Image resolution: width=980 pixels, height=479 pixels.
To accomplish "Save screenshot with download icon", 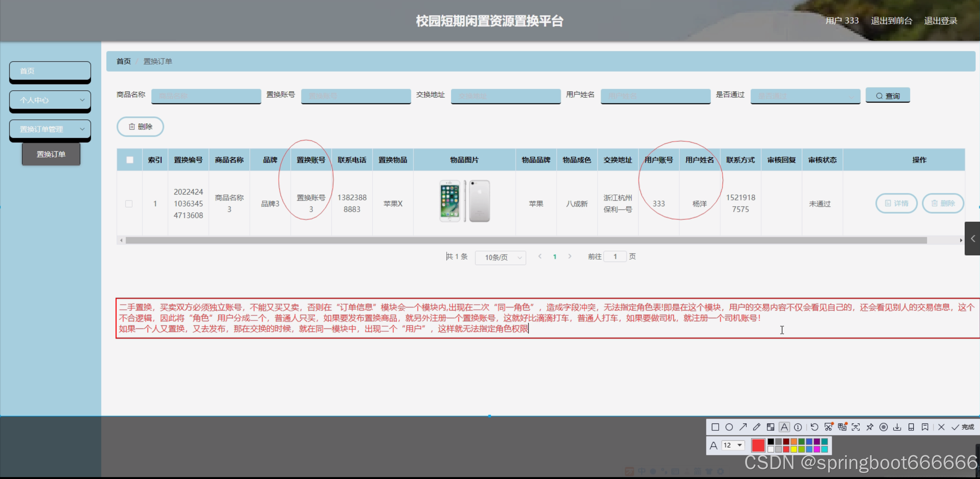I will pos(897,427).
